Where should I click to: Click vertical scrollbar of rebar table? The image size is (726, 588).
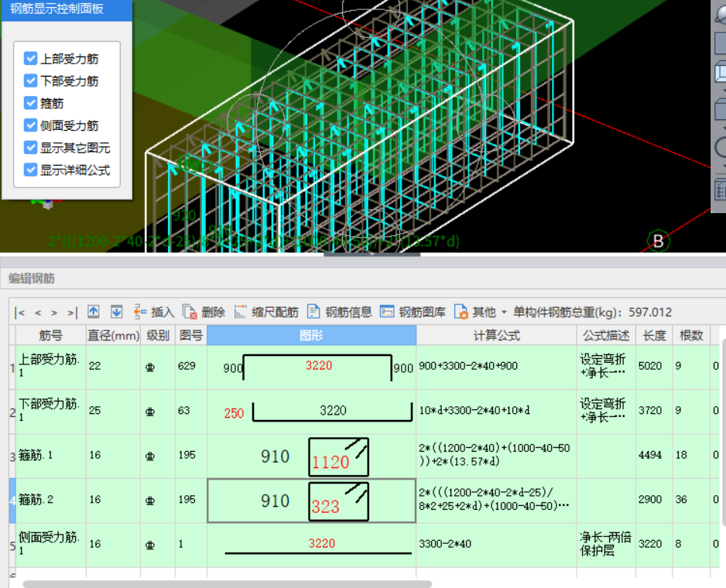pyautogui.click(x=723, y=432)
